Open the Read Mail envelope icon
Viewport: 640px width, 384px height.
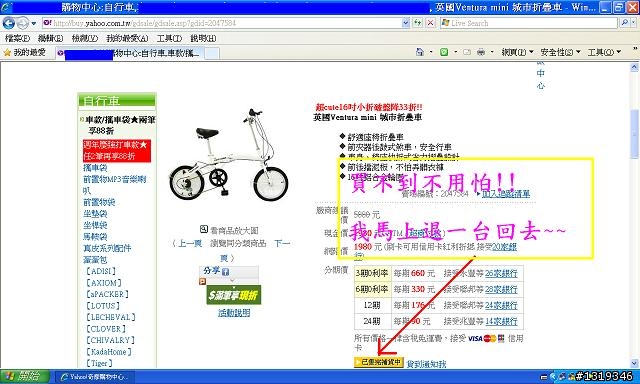(467, 52)
